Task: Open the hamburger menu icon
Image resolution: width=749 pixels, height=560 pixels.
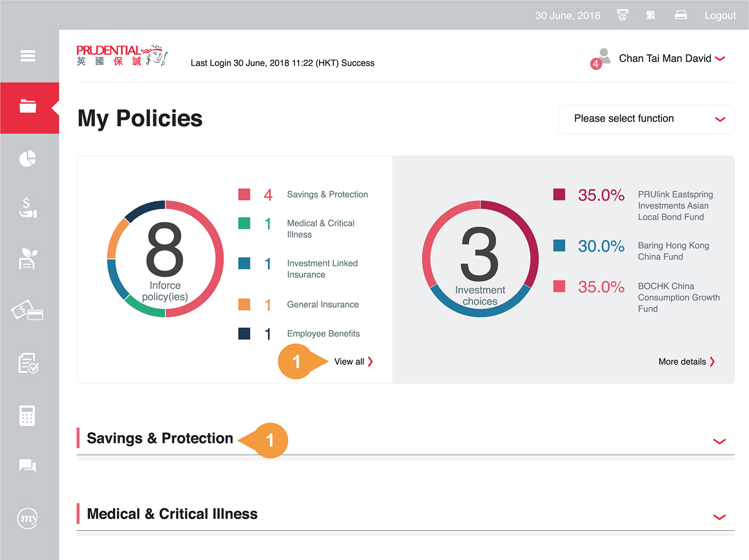Action: click(x=28, y=56)
